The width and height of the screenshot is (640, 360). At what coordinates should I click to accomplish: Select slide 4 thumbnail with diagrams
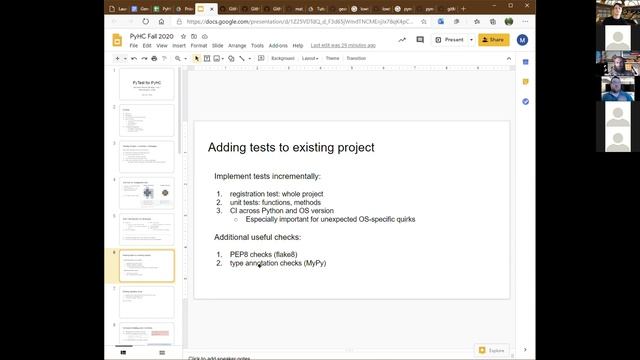click(147, 193)
